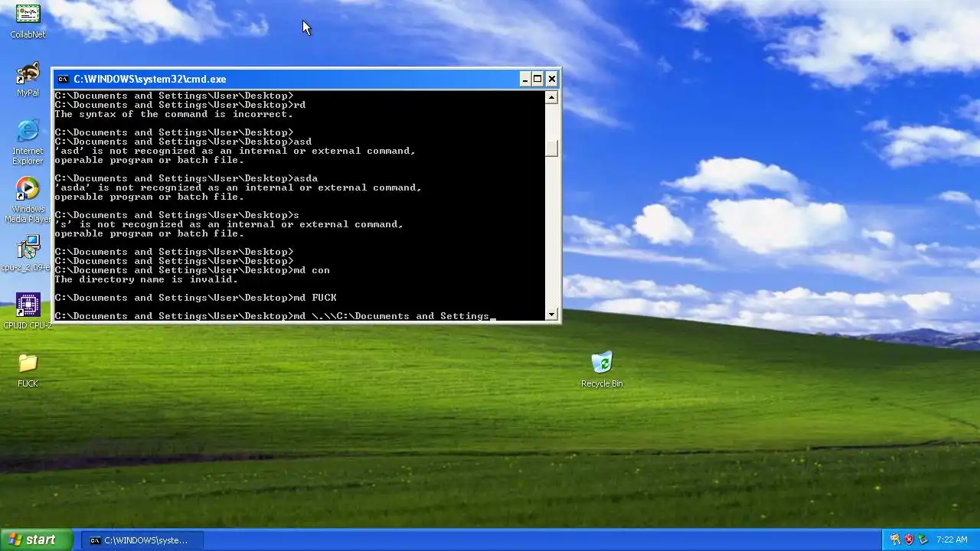
Task: Open the cmd.exe title bar system icon
Action: coord(63,79)
